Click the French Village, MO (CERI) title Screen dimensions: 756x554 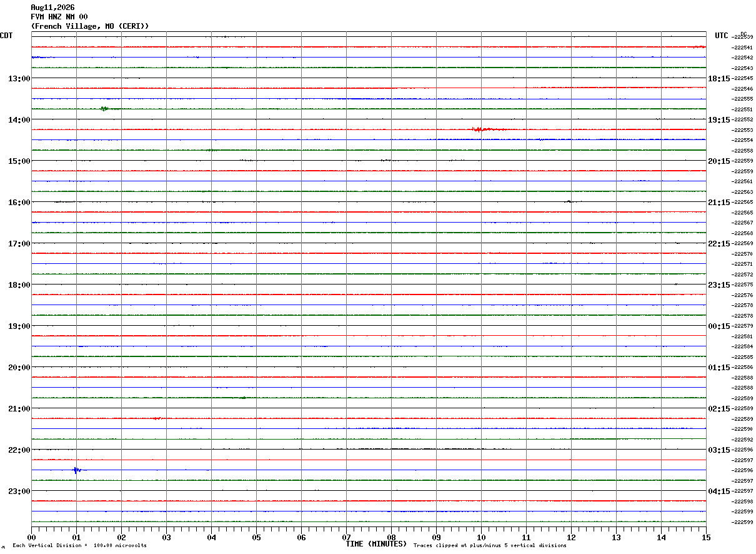(90, 26)
